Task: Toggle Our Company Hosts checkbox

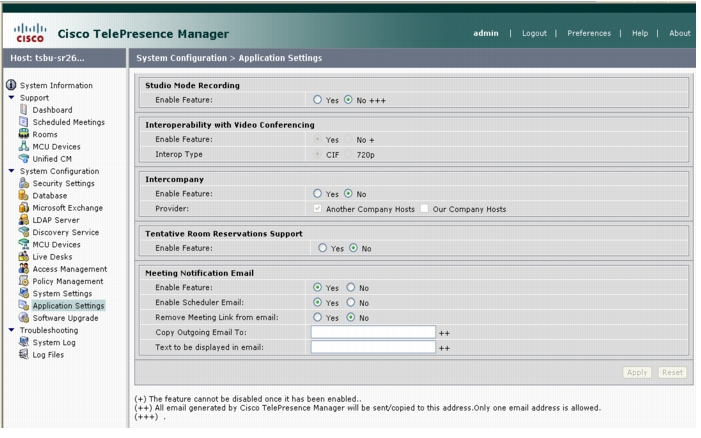Action: pos(424,209)
